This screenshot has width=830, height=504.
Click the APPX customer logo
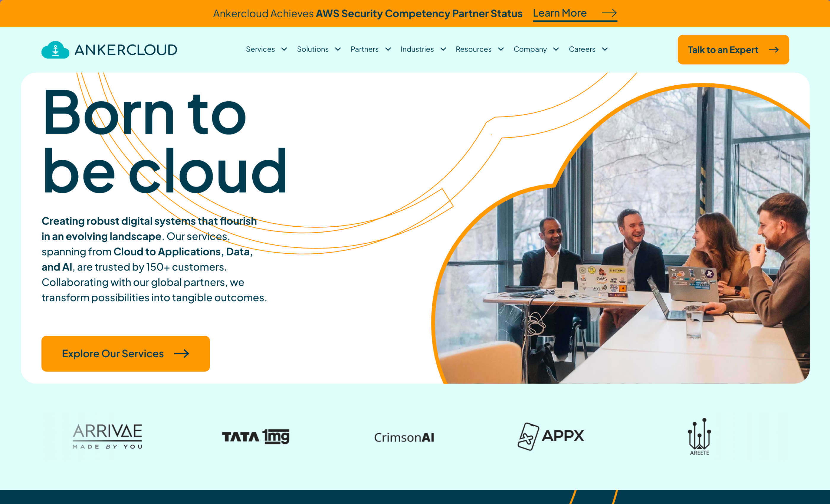pyautogui.click(x=551, y=436)
